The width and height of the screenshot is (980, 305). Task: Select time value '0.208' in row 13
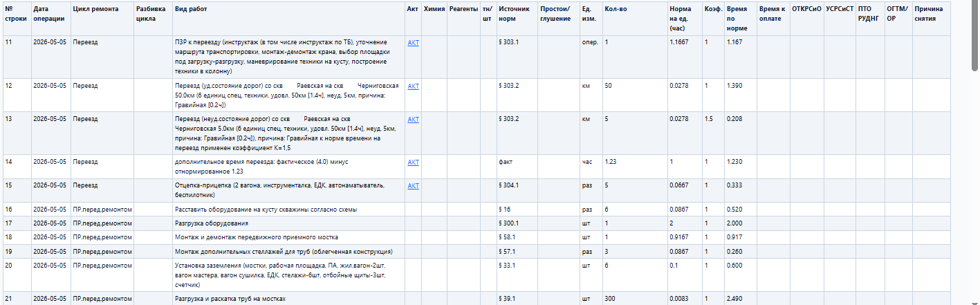coord(740,133)
